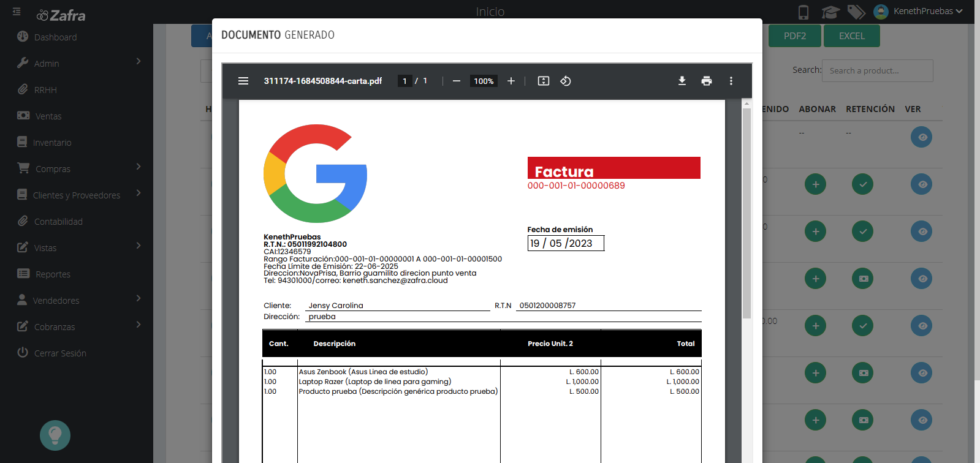This screenshot has height=463, width=980.
Task: Click the Inicio page title
Action: coord(490,12)
